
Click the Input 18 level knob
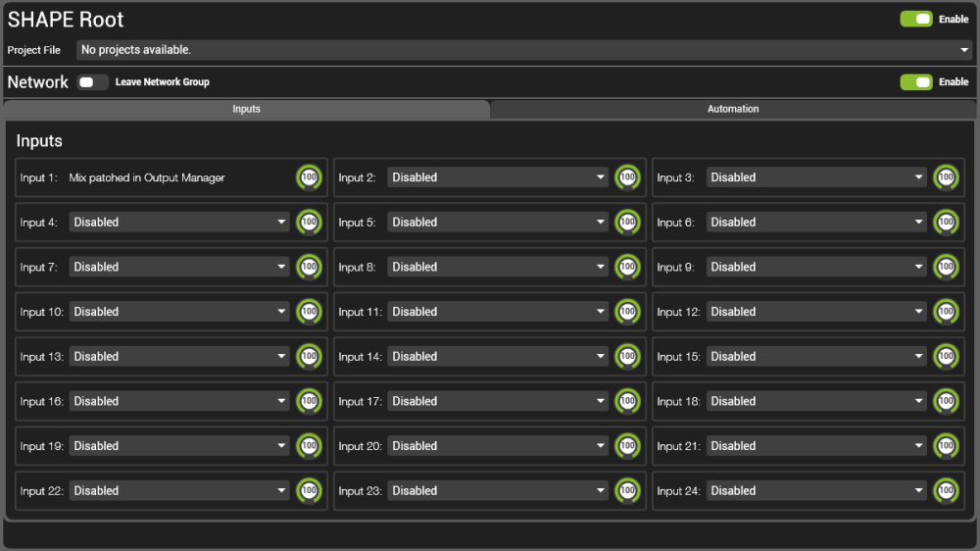tap(946, 401)
